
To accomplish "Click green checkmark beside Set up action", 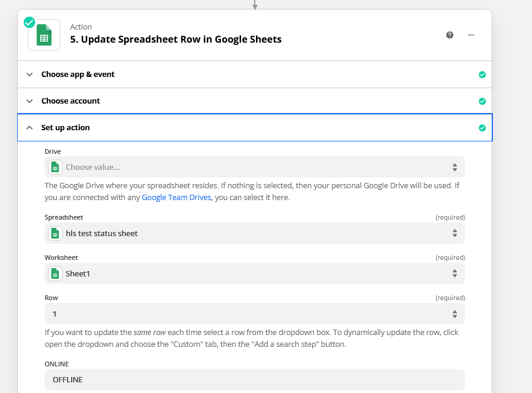I will coord(482,128).
